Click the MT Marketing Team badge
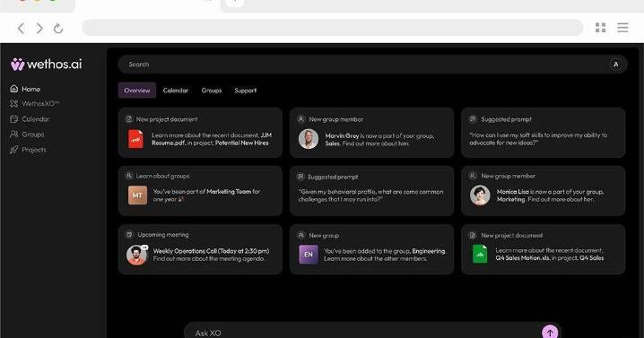 (137, 195)
